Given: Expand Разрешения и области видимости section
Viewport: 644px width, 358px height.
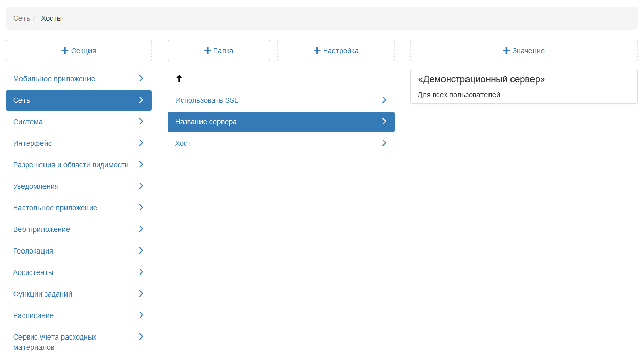Looking at the screenshot, I should tap(71, 165).
